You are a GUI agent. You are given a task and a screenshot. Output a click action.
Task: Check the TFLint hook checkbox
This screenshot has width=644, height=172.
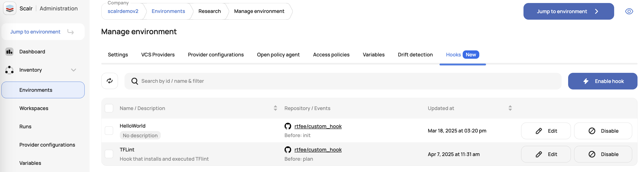pyautogui.click(x=109, y=154)
